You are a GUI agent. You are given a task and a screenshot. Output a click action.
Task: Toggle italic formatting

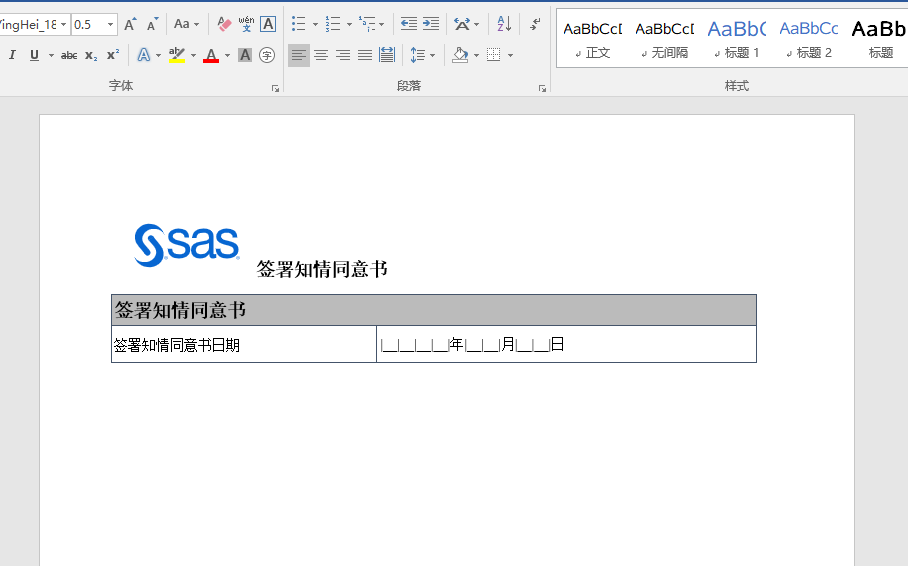click(x=12, y=55)
